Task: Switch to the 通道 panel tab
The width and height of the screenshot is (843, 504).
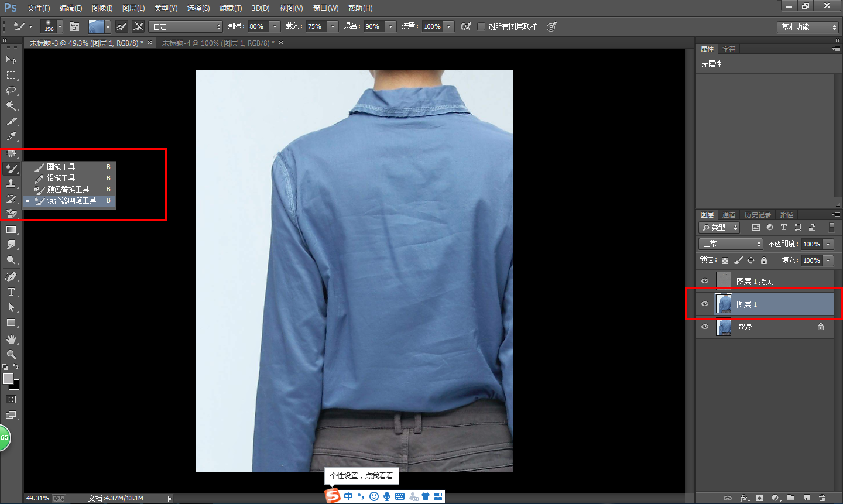Action: 728,215
